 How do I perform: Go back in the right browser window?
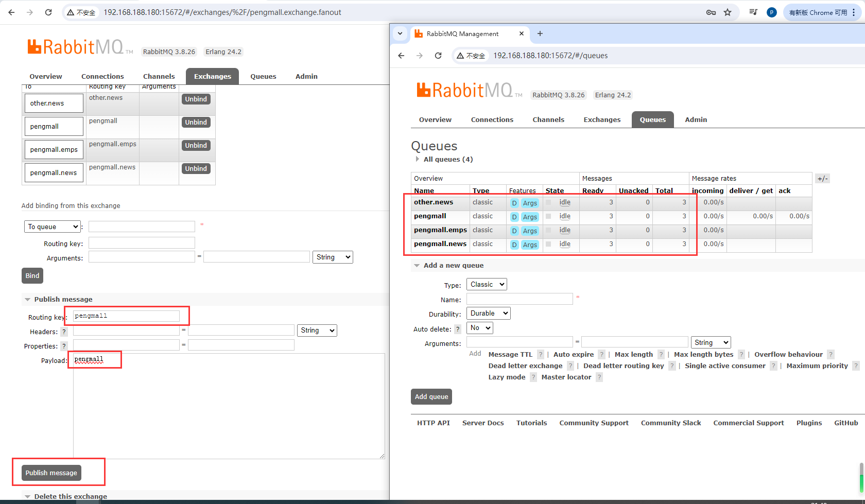402,56
